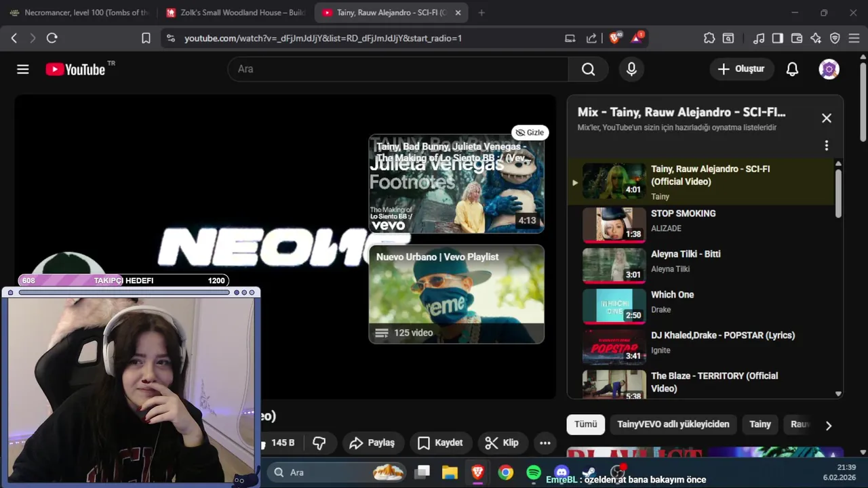Screen dimensions: 868x488
Task: Play The Blaze - TERRITORY video
Action: tap(701, 384)
